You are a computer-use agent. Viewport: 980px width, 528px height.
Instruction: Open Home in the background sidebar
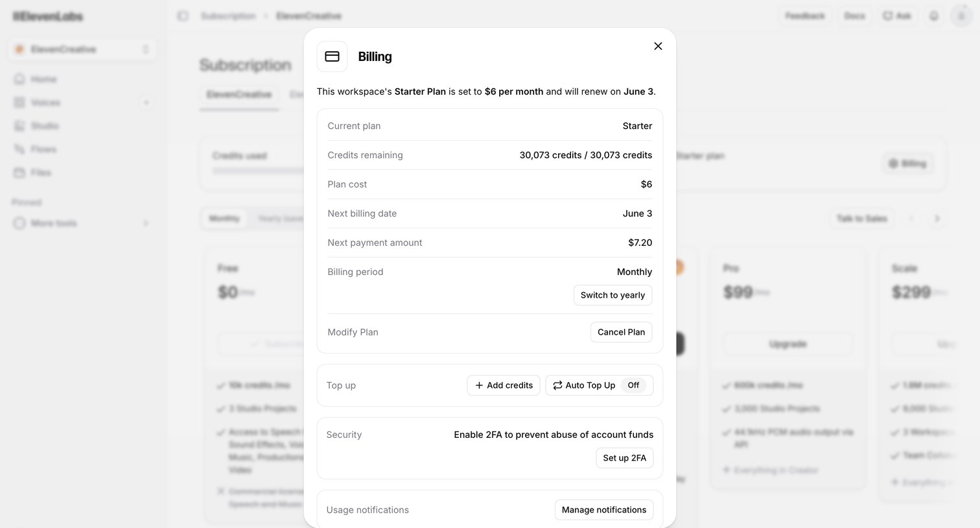pyautogui.click(x=43, y=79)
